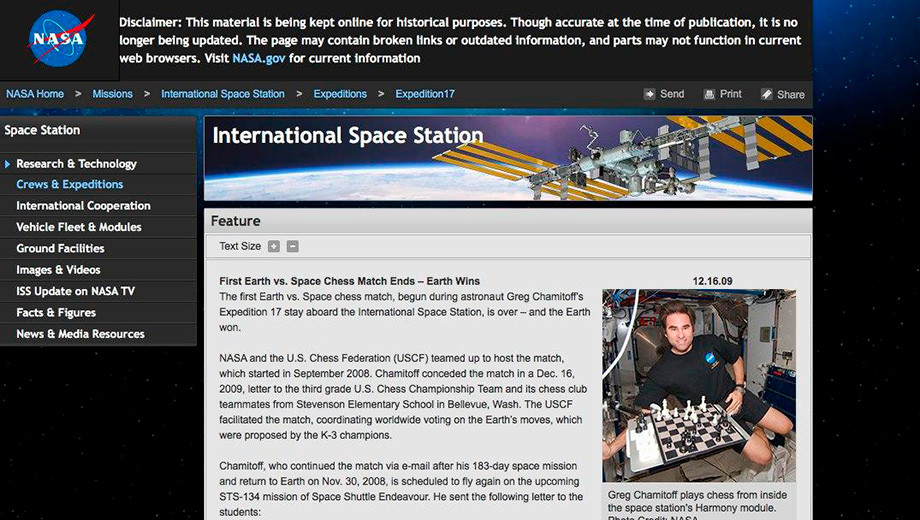Open International Cooperation menu item
Image resolution: width=920 pixels, height=520 pixels.
83,206
